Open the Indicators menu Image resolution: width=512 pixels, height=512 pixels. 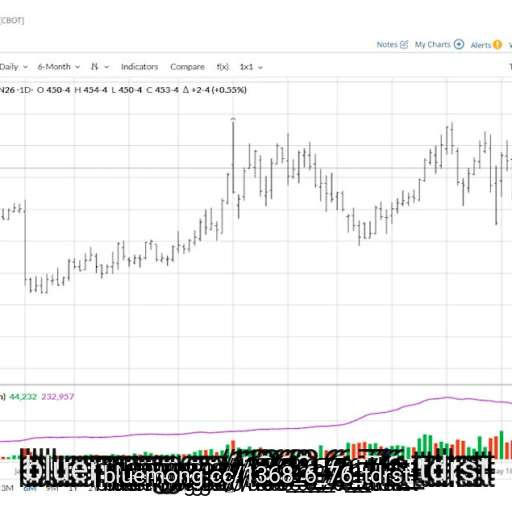click(139, 67)
